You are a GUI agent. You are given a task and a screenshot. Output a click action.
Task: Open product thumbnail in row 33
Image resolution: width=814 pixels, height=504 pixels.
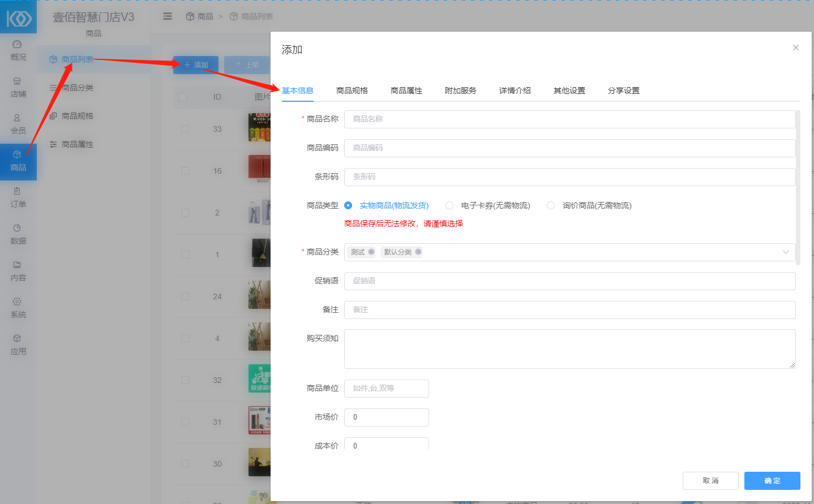pyautogui.click(x=259, y=127)
